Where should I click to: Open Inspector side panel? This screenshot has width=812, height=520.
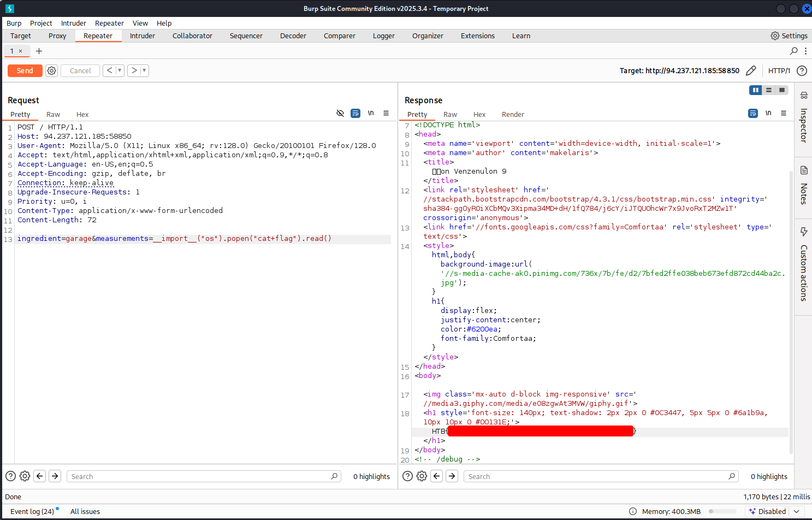coord(803,117)
